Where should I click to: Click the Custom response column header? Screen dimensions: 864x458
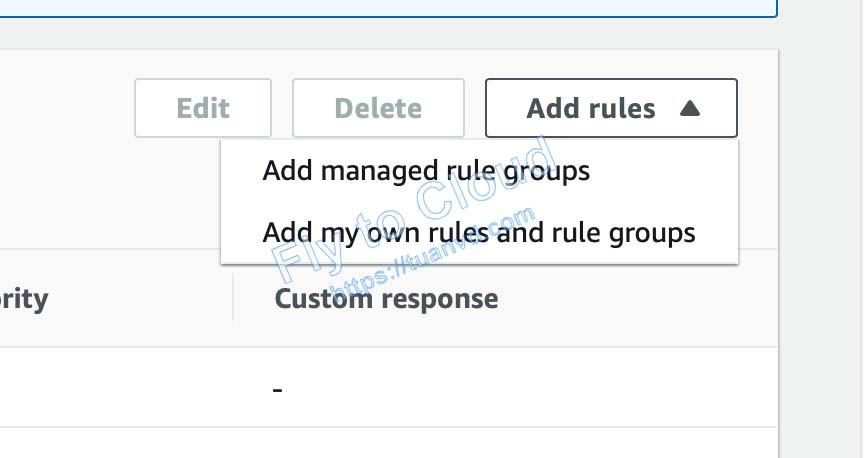click(386, 298)
